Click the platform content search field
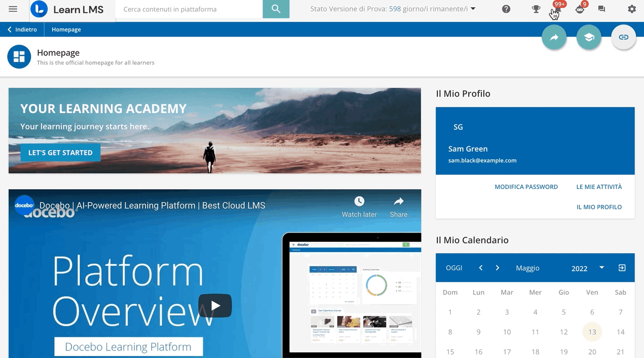This screenshot has height=358, width=644. tap(189, 9)
